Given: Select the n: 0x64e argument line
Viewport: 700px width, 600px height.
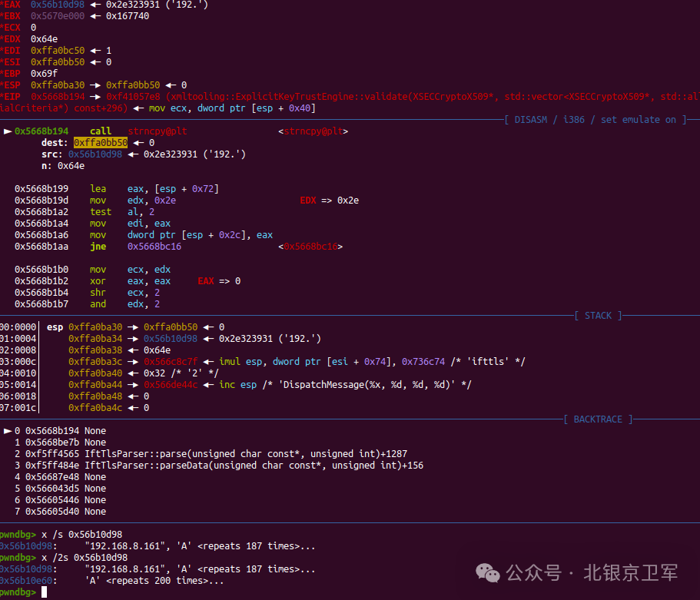Looking at the screenshot, I should [x=63, y=166].
